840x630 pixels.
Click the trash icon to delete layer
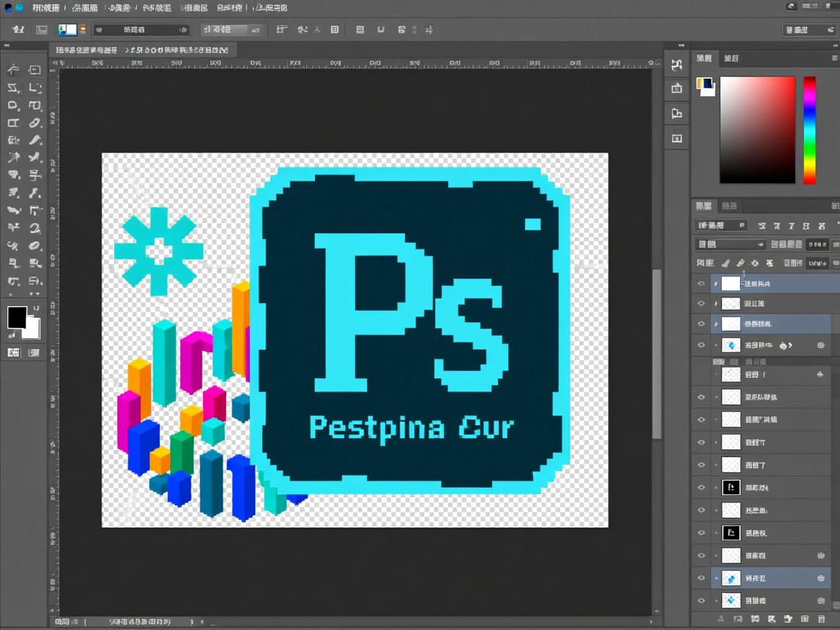point(821,619)
